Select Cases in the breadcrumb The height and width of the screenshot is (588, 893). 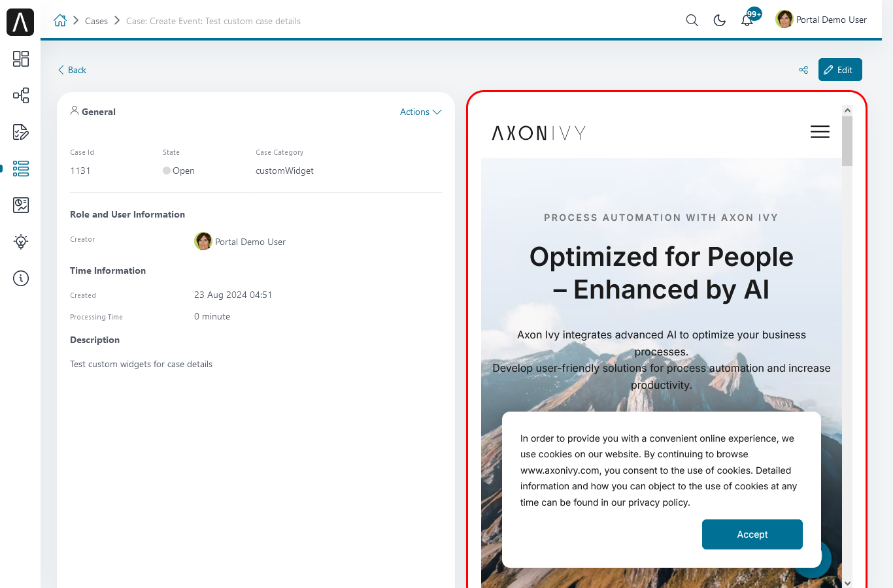coord(96,21)
